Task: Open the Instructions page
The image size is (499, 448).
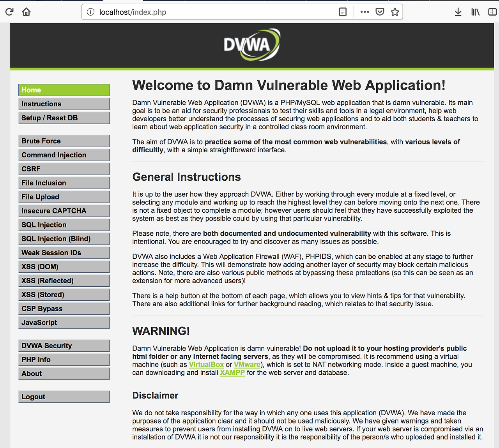Action: point(64,104)
